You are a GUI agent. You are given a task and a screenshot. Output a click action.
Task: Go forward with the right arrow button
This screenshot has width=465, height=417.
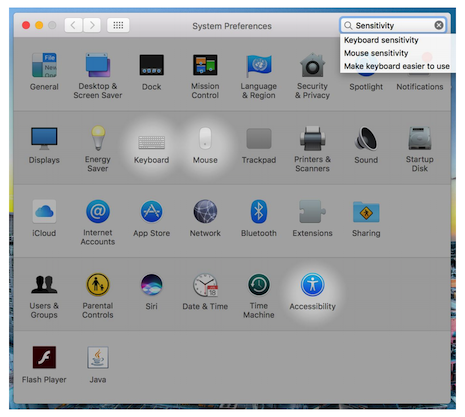[x=92, y=25]
